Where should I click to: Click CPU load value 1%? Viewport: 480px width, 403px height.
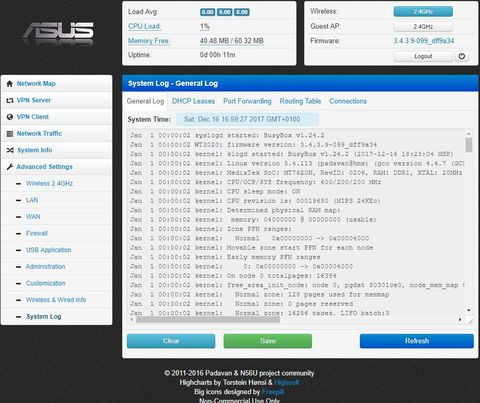[205, 26]
